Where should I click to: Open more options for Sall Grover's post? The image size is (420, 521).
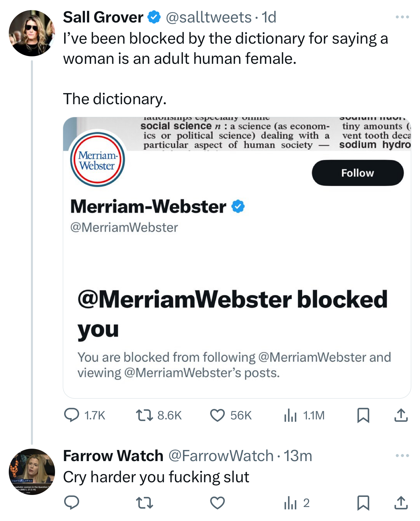pyautogui.click(x=402, y=17)
